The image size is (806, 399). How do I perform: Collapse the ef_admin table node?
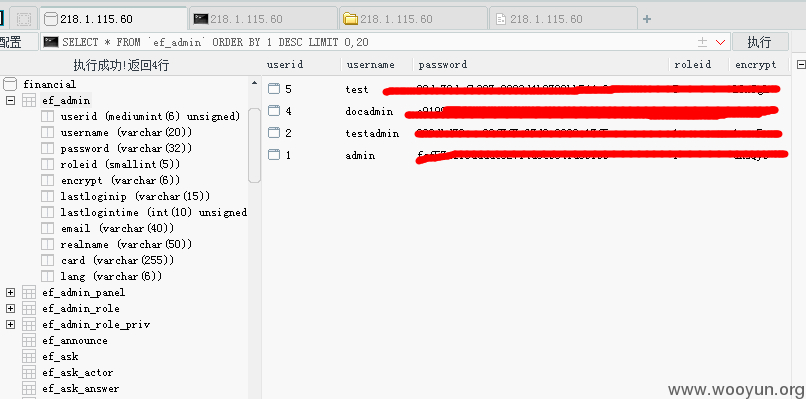pyautogui.click(x=10, y=100)
